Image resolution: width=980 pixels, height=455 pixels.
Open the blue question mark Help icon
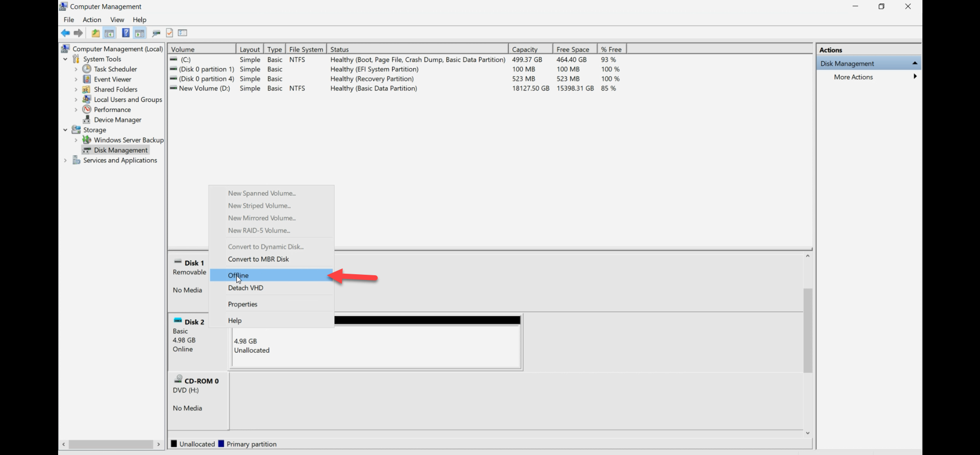(125, 33)
